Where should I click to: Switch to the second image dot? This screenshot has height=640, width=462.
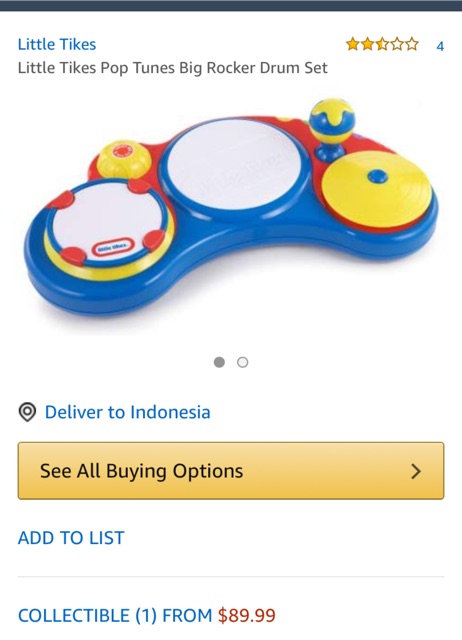click(x=242, y=362)
